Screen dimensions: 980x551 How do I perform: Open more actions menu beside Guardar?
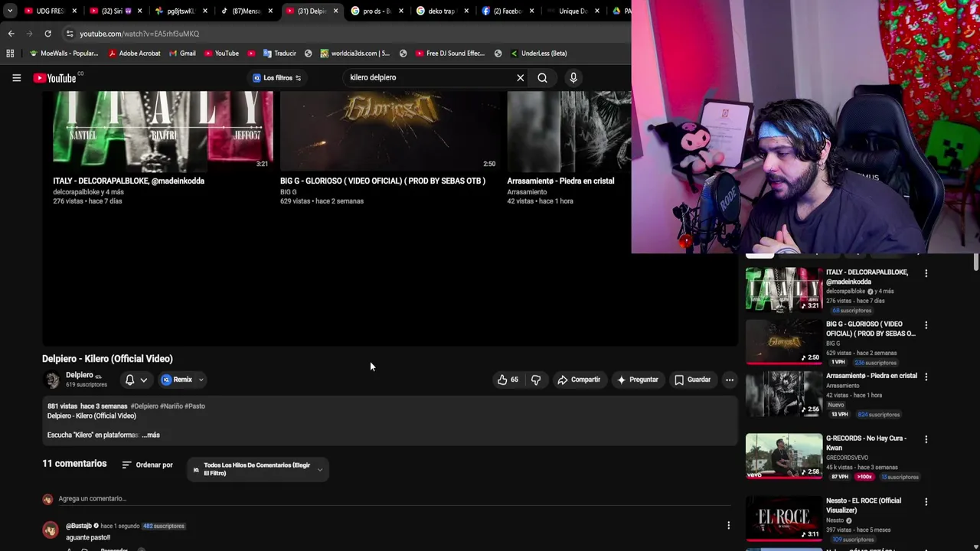(730, 380)
